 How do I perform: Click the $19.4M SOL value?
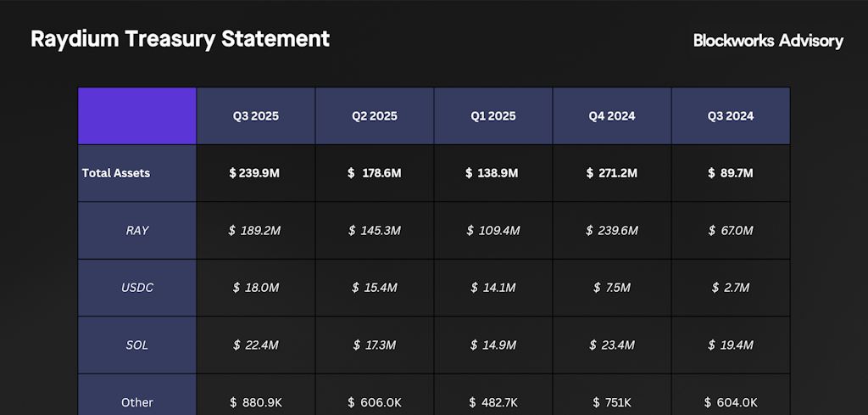point(730,345)
